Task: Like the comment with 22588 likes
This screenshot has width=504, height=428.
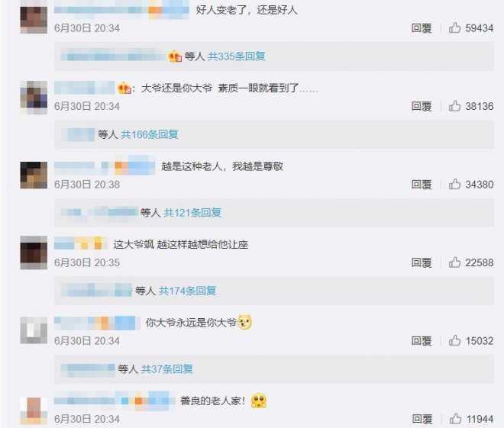Action: pos(454,262)
